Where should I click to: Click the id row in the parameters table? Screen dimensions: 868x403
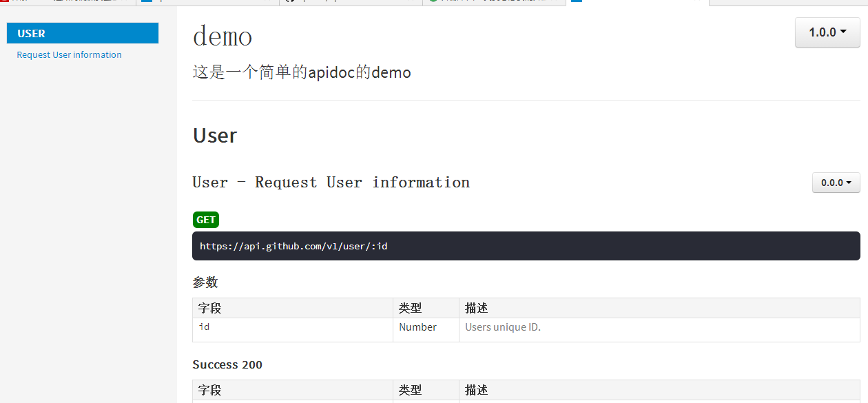[x=204, y=327]
